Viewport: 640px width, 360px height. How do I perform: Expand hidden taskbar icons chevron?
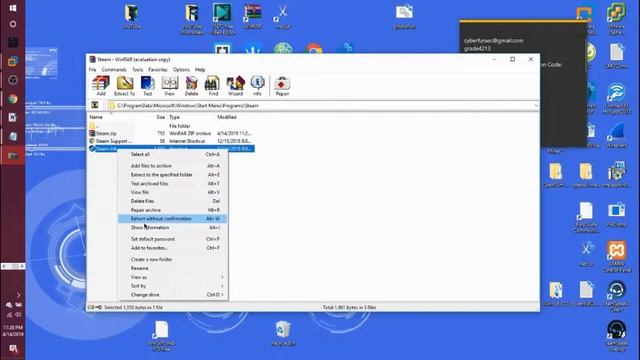(x=18, y=295)
